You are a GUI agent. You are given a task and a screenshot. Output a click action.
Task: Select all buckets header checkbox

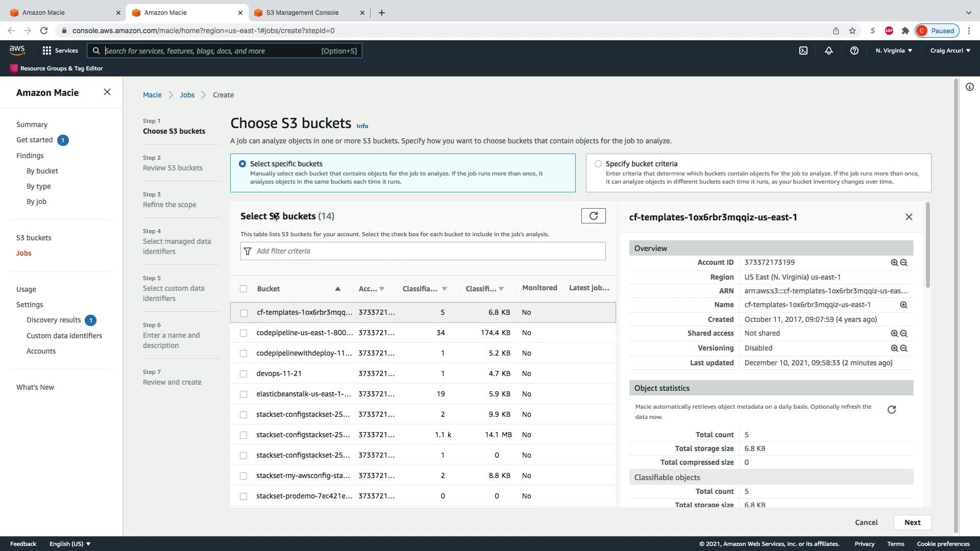coord(243,289)
